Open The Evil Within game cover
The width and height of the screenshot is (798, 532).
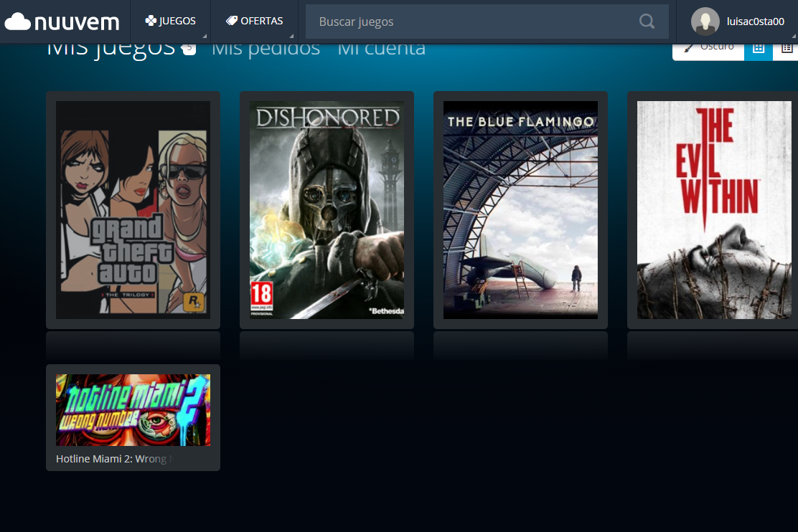tap(715, 210)
